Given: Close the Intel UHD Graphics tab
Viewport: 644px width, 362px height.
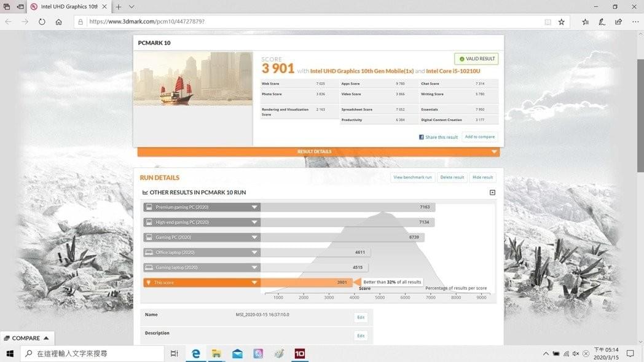Looking at the screenshot, I should pyautogui.click(x=104, y=7).
